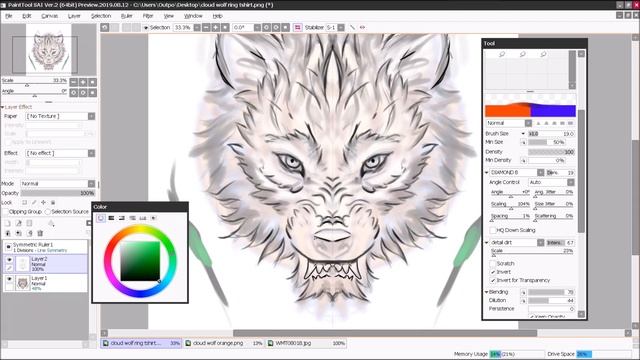
Task: Collapse the Layer Effect section
Action: 2,107
